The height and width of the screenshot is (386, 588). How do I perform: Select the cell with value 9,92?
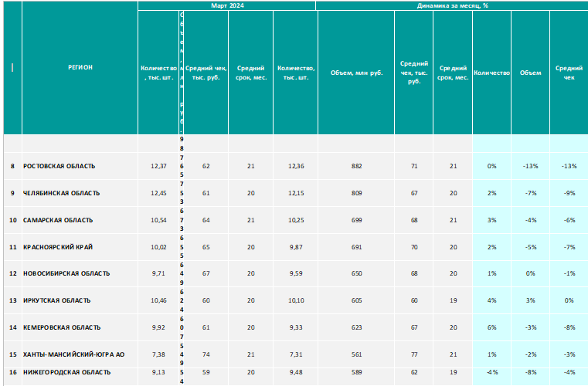158,327
